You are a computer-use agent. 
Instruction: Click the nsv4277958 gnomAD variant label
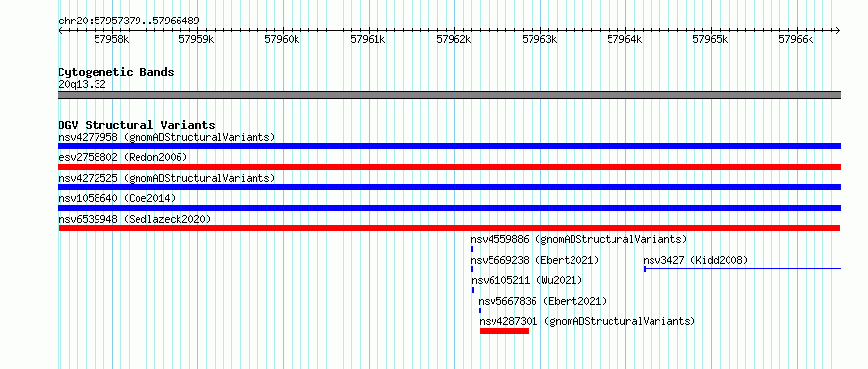[x=167, y=137]
